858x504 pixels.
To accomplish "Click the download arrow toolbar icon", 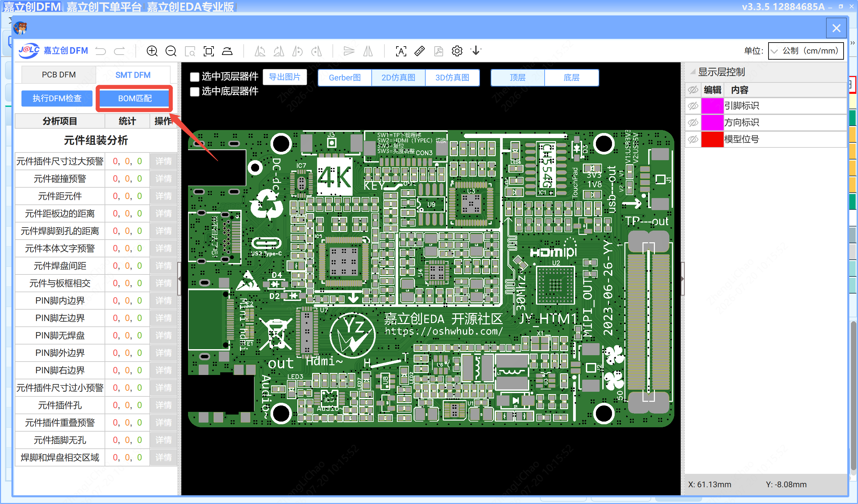I will point(476,51).
